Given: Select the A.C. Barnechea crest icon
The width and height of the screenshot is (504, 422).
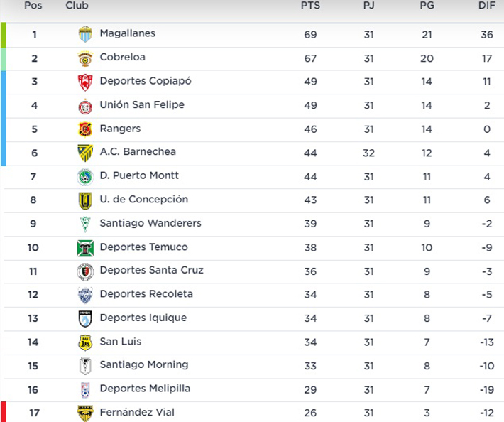Looking at the screenshot, I should 85,153.
